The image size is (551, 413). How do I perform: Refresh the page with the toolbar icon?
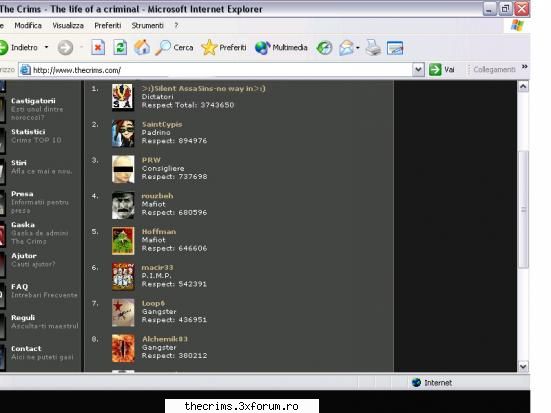[120, 47]
